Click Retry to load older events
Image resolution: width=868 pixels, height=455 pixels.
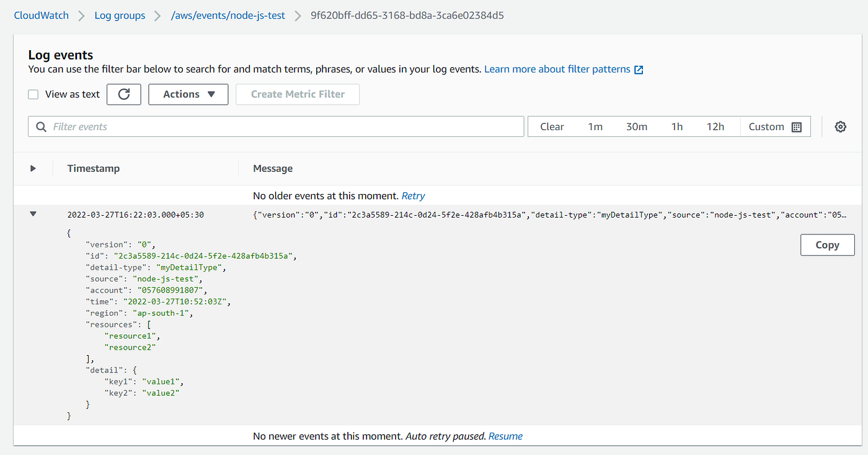pyautogui.click(x=413, y=195)
